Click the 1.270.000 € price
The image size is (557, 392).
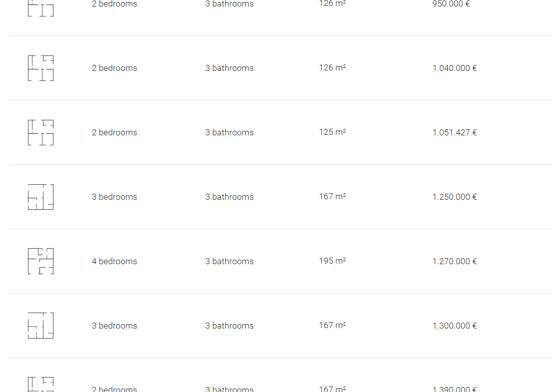(455, 261)
